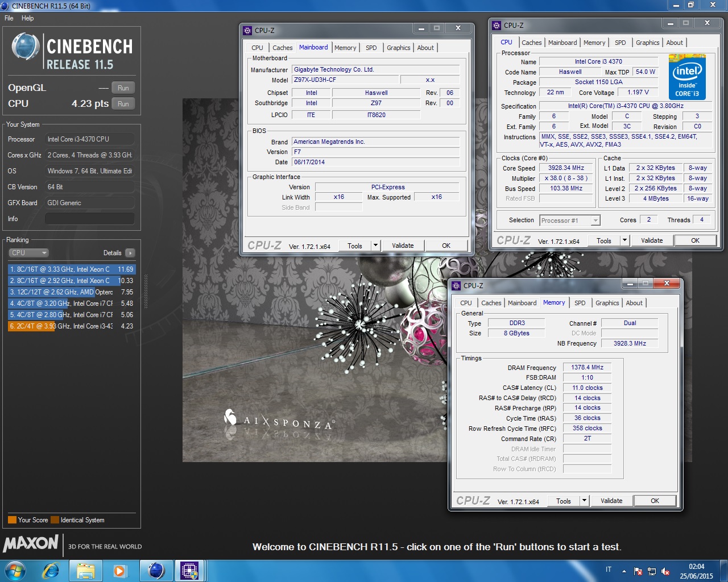Show hidden tray icons arrow

coord(624,571)
